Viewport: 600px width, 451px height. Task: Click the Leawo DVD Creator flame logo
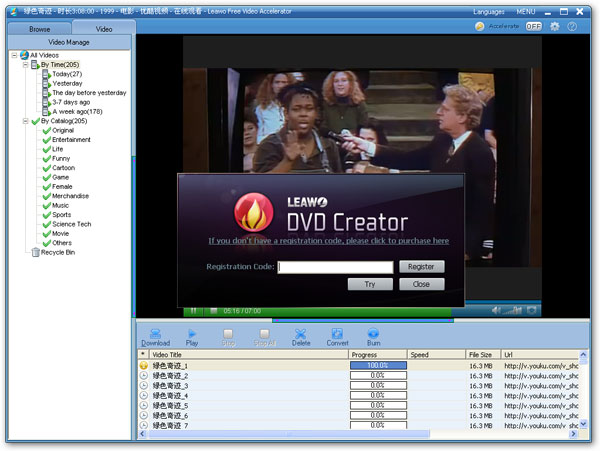[254, 213]
